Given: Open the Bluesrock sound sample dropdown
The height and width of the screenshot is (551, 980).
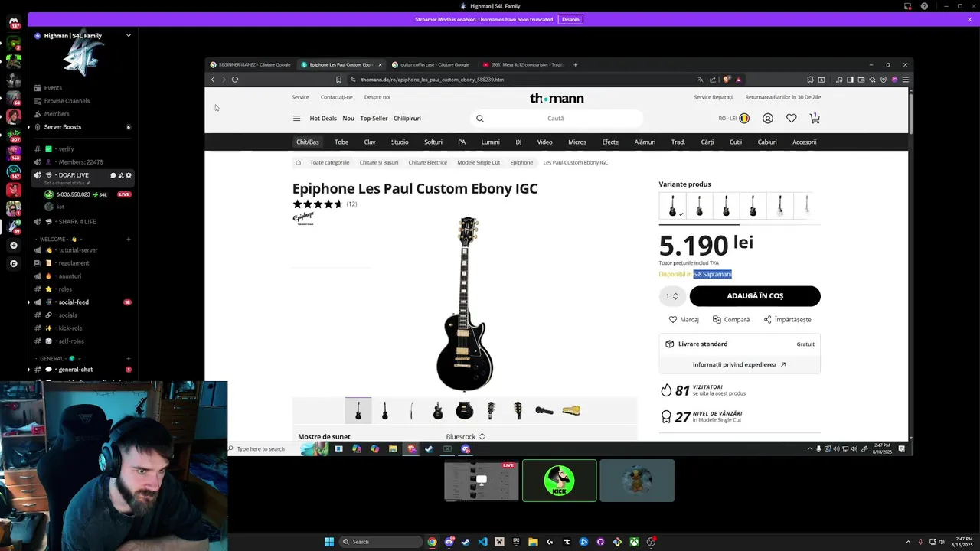Looking at the screenshot, I should pyautogui.click(x=465, y=436).
